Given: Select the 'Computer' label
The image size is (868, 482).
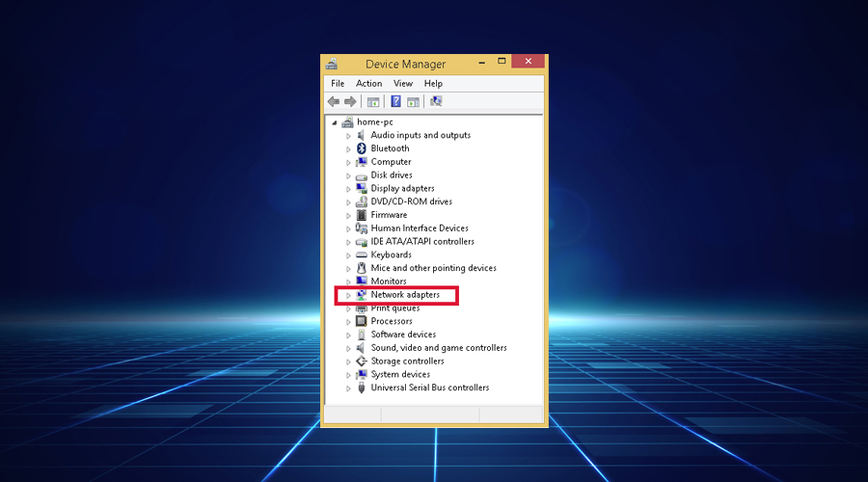Looking at the screenshot, I should tap(391, 162).
